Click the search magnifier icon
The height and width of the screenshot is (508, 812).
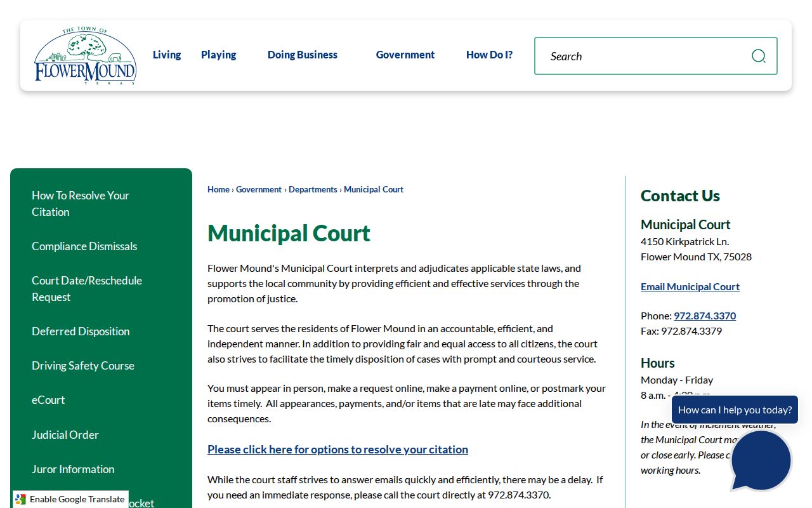click(758, 56)
